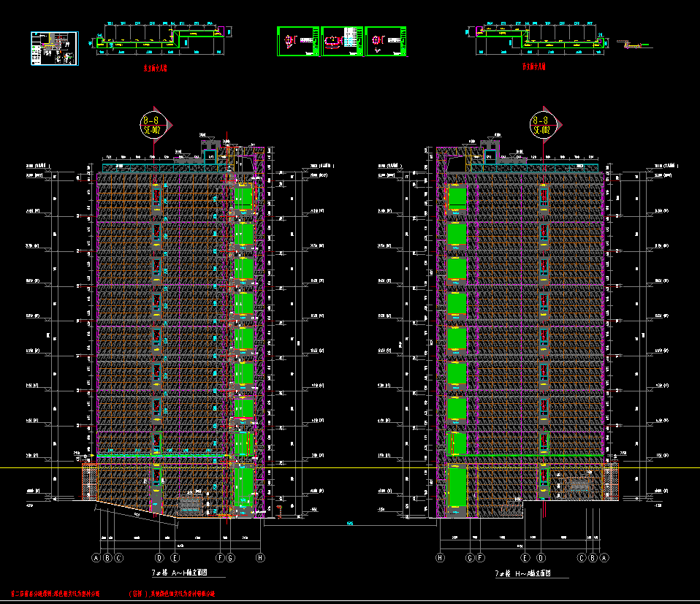Select the third green-framed detail drawing
Screen dimensions: 700x604
point(386,41)
